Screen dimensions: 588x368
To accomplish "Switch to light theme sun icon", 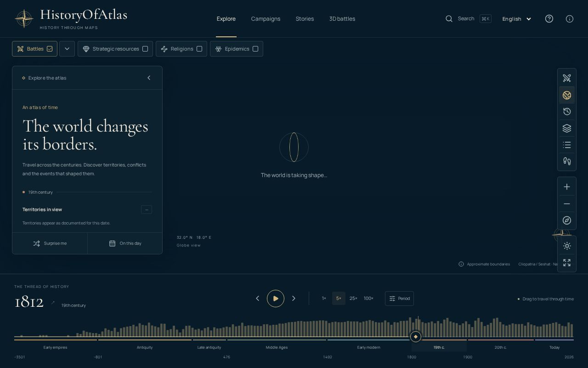I will click(x=567, y=246).
